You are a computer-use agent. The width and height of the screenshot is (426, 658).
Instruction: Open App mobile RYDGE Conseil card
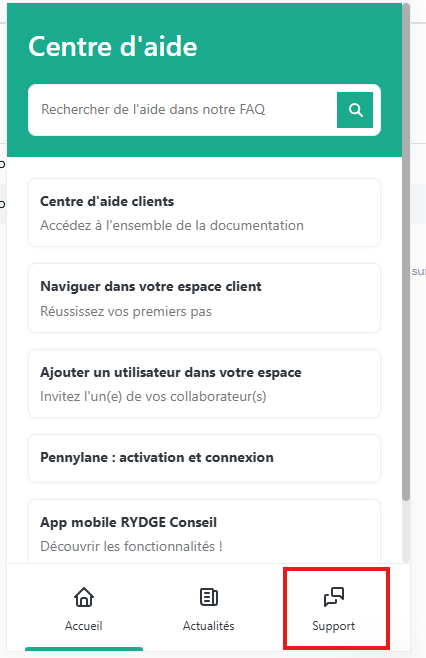tap(204, 532)
